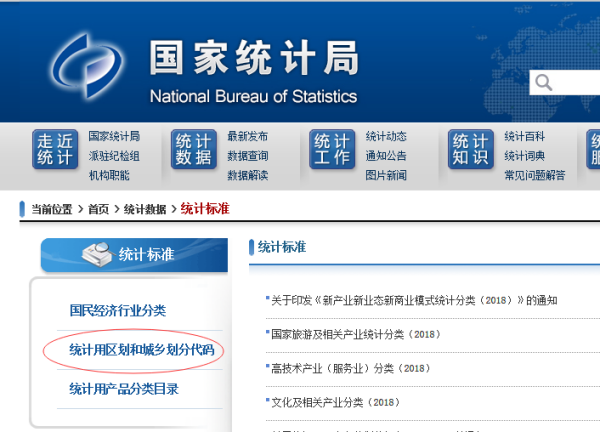Open the 图片新闻 nav link

[x=386, y=175]
